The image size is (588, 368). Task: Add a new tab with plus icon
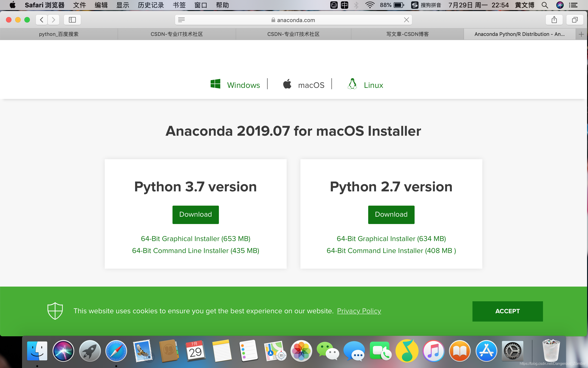[581, 34]
